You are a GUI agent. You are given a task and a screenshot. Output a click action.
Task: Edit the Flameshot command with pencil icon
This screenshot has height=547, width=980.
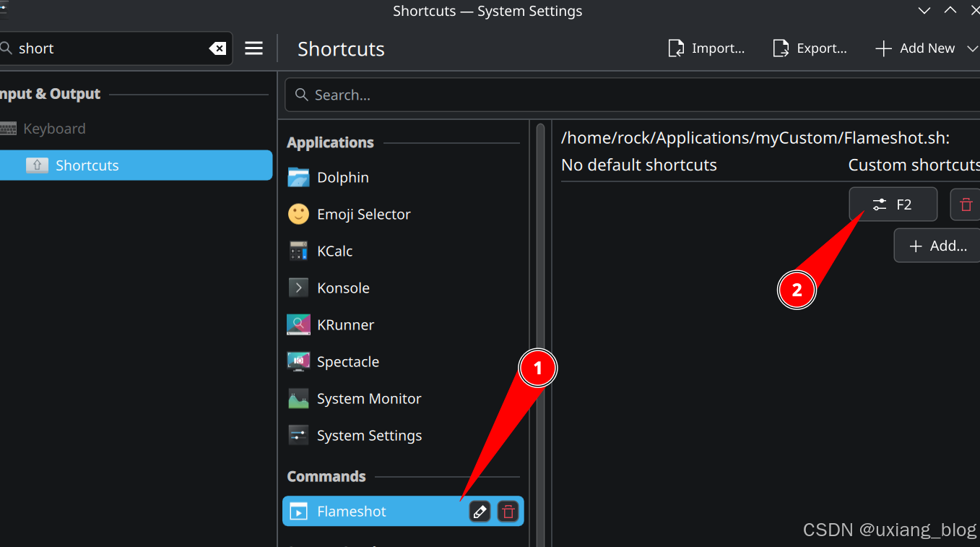pos(480,512)
